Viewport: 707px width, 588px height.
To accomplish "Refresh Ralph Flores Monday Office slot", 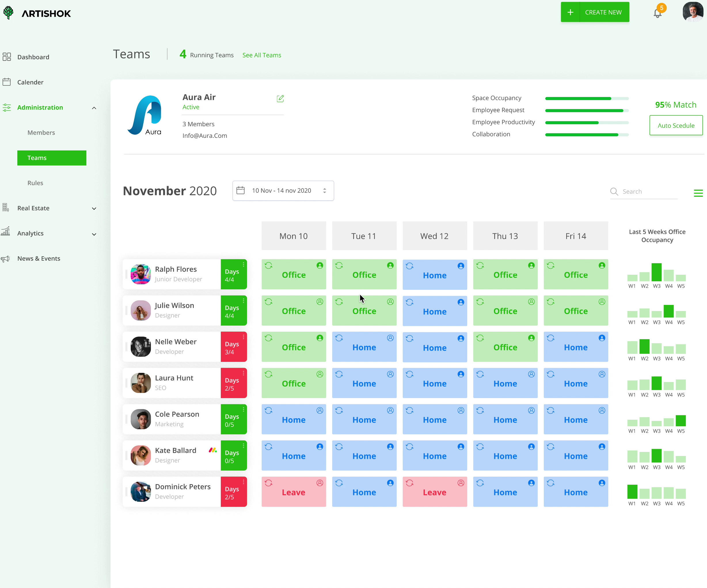I will coord(268,266).
